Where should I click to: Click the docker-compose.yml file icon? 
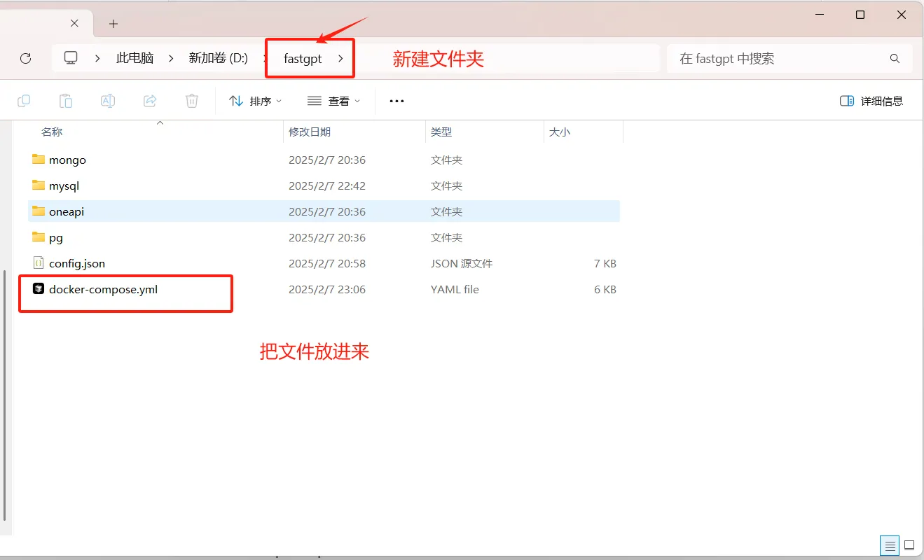[39, 288]
